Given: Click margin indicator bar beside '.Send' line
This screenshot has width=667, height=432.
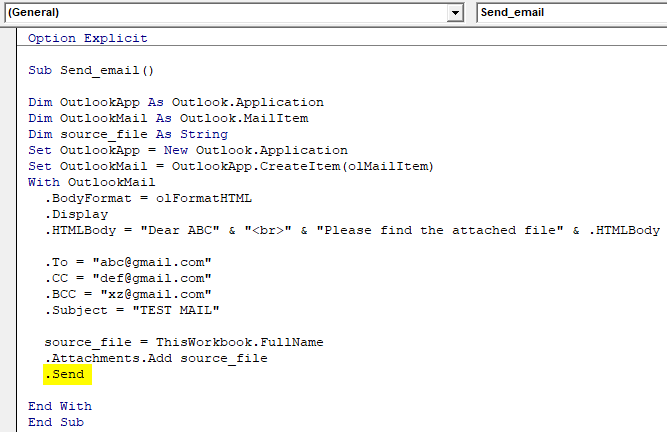Looking at the screenshot, I should (8, 375).
